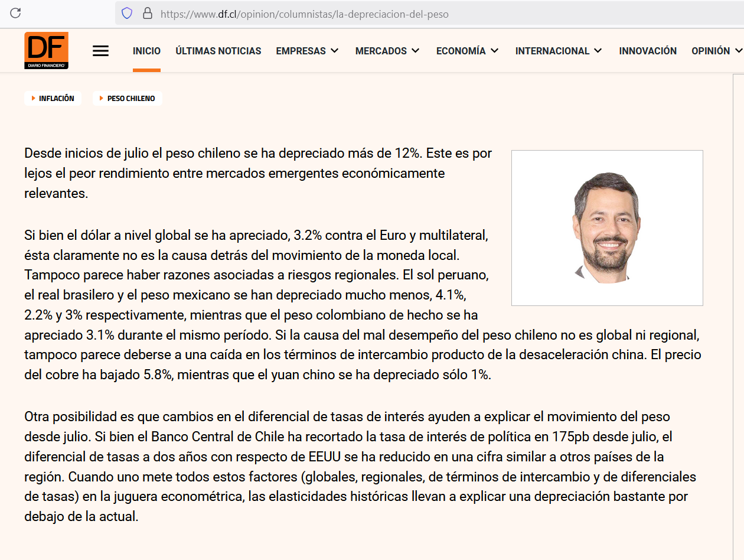The height and width of the screenshot is (560, 744).
Task: Open the OPINIÓN menu
Action: tap(711, 51)
